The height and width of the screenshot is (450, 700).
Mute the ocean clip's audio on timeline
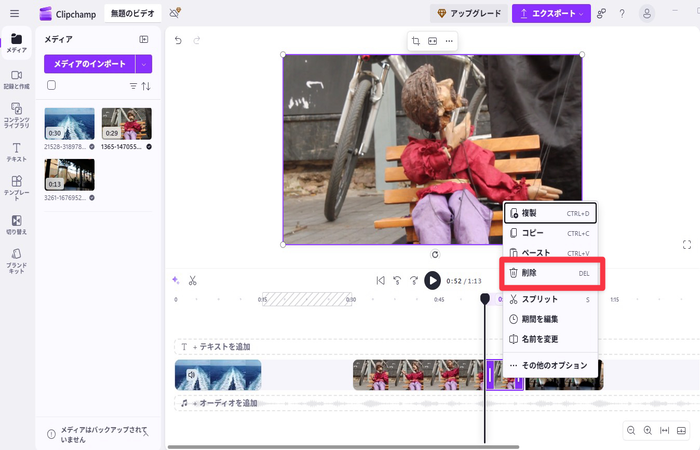[191, 376]
